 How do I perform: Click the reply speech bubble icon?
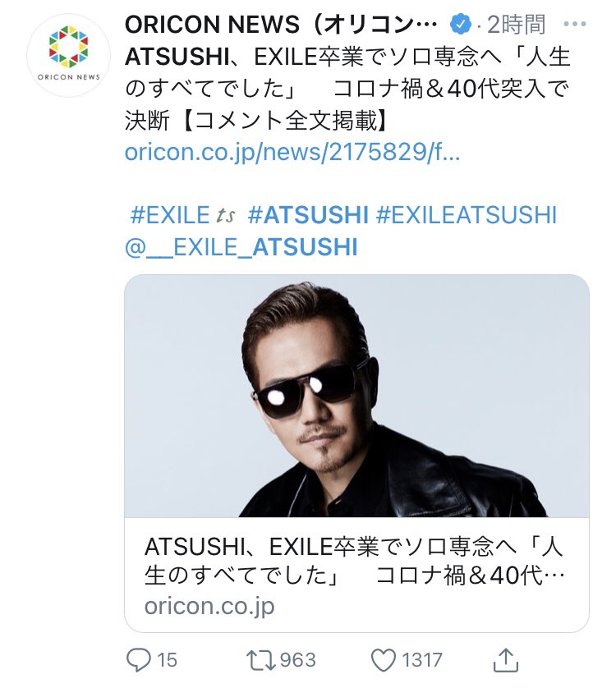click(x=138, y=660)
